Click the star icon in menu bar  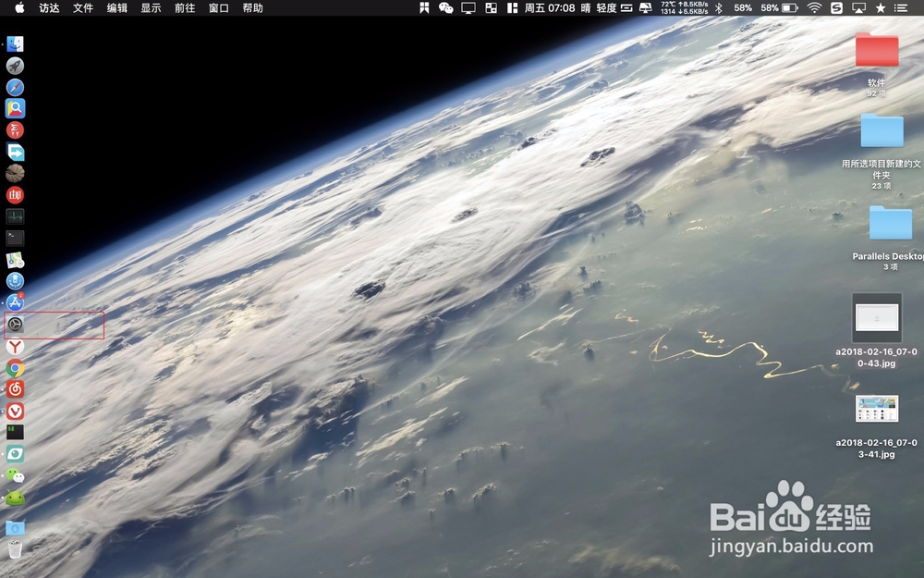pyautogui.click(x=881, y=7)
